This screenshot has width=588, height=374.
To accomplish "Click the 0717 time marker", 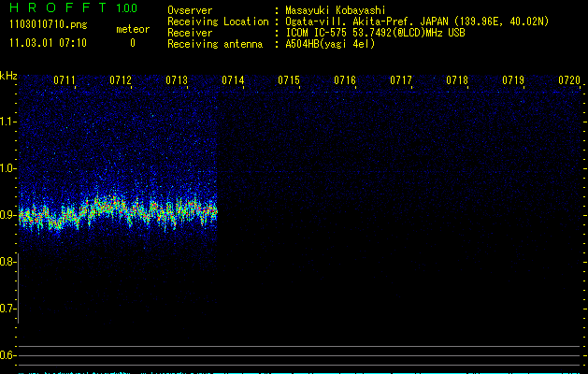I will [401, 80].
